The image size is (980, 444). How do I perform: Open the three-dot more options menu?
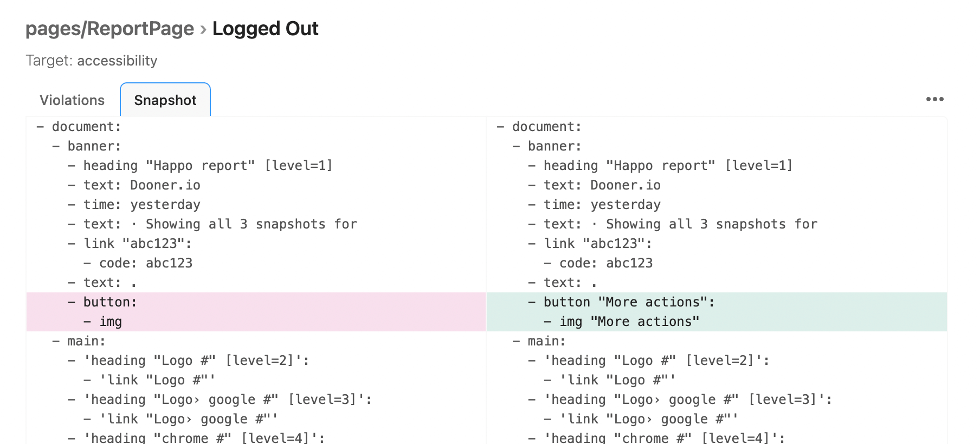pyautogui.click(x=934, y=99)
